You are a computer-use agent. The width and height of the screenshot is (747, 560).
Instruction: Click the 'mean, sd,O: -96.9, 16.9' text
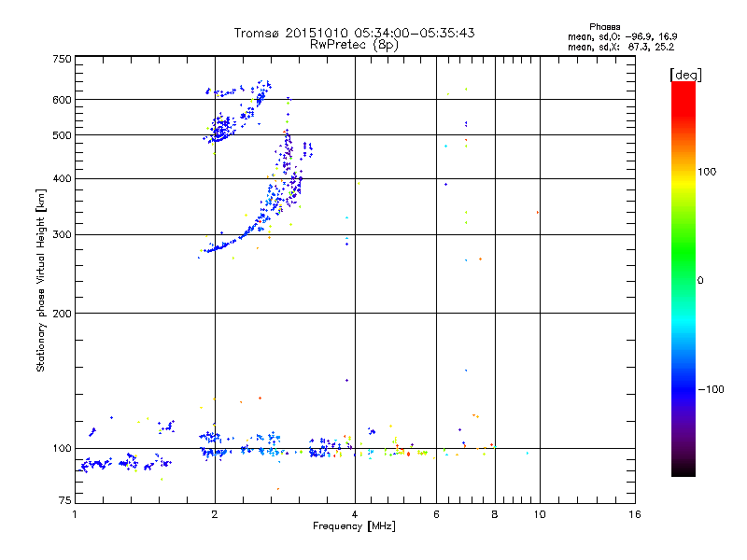622,36
